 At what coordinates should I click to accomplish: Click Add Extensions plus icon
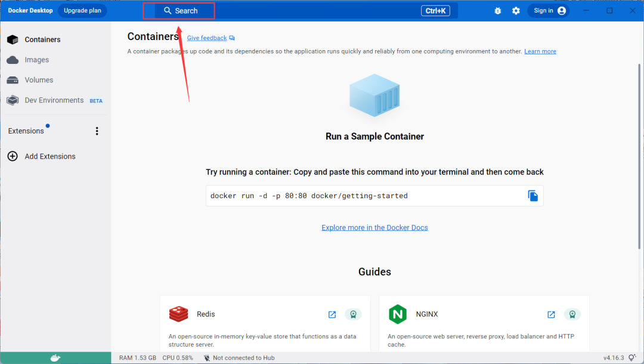[13, 156]
